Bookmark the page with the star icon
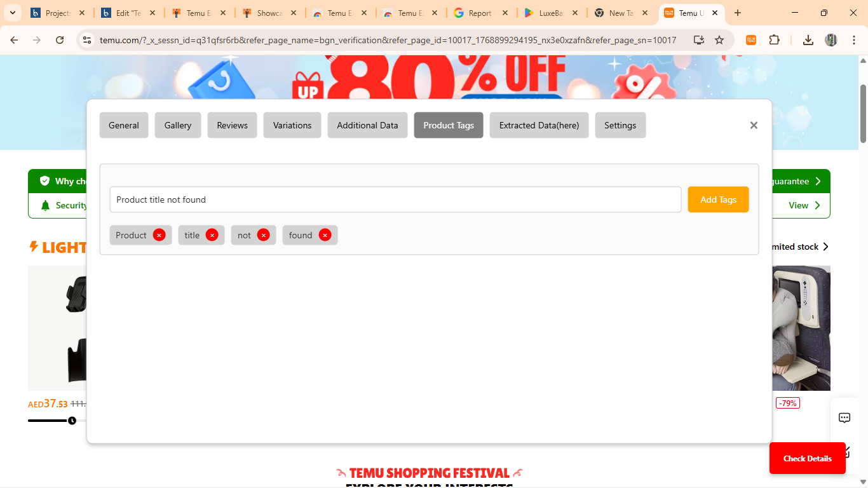This screenshot has height=488, width=868. [x=719, y=39]
